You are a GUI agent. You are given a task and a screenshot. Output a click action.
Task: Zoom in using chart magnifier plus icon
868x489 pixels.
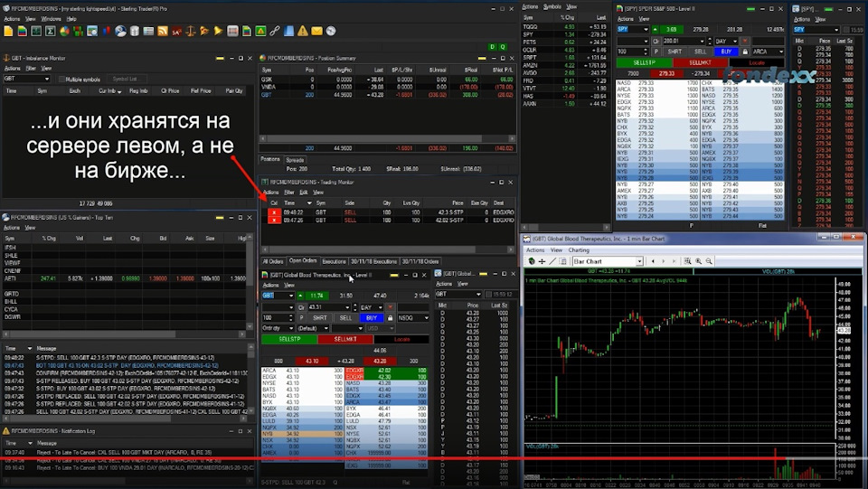[x=699, y=261]
